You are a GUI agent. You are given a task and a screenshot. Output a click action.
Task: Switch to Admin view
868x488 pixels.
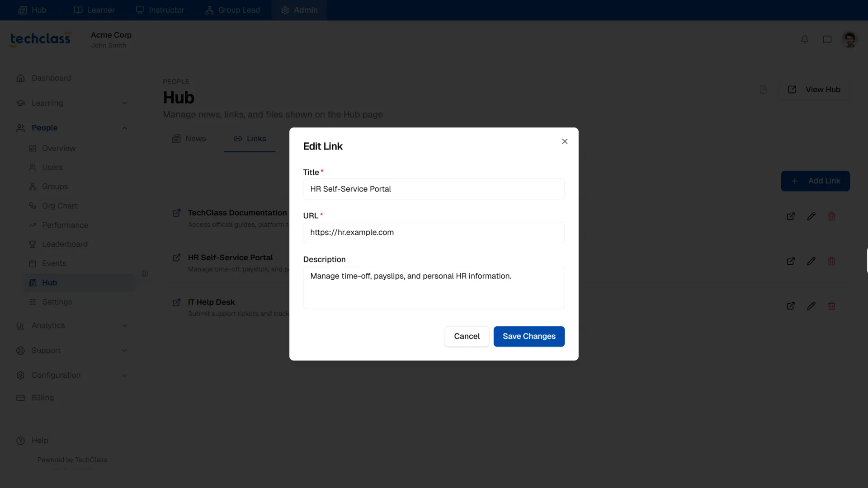click(299, 10)
